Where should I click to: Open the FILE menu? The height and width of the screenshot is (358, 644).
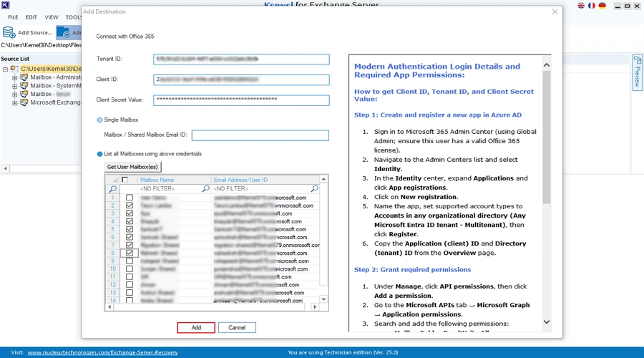point(13,17)
